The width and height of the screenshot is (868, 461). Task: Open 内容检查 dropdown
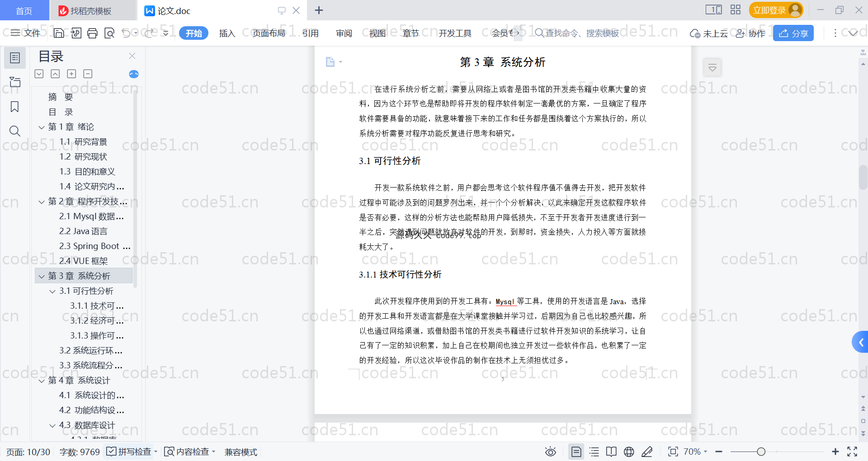click(x=190, y=452)
